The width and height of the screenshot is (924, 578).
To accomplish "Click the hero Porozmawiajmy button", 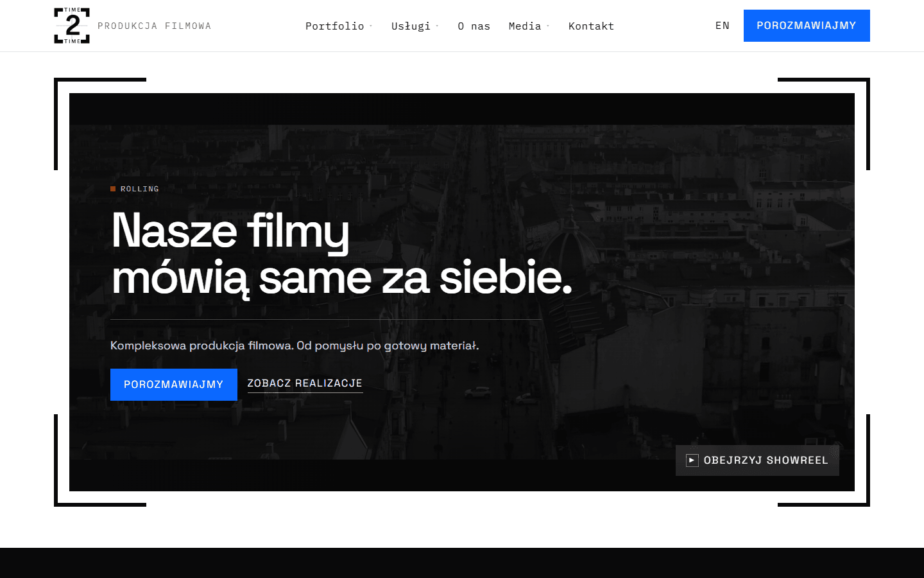I will [174, 385].
